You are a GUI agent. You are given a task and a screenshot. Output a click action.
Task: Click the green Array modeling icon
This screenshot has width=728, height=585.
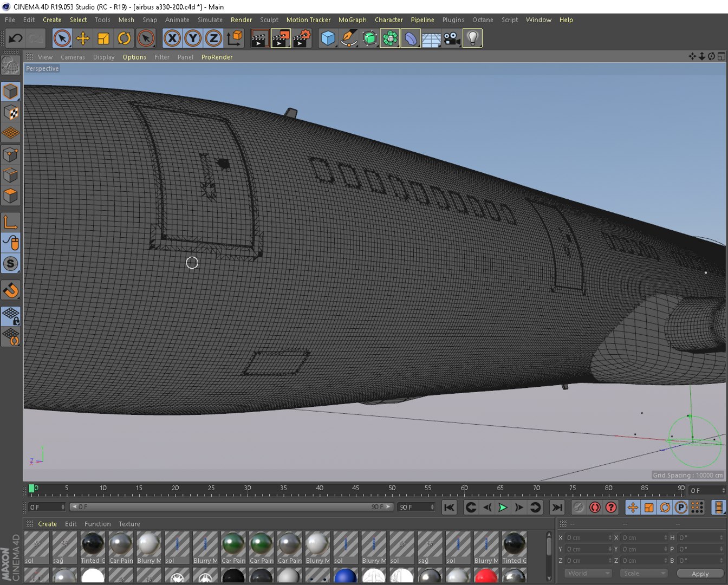click(390, 38)
